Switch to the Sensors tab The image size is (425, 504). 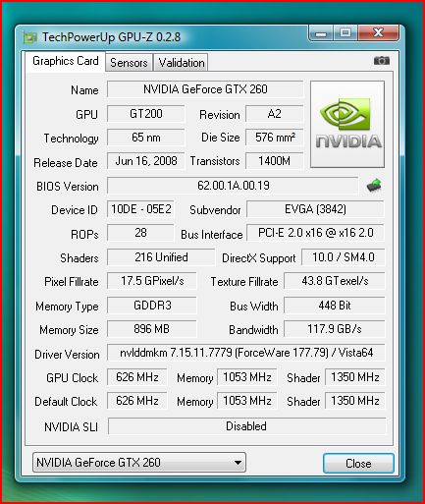pyautogui.click(x=129, y=62)
